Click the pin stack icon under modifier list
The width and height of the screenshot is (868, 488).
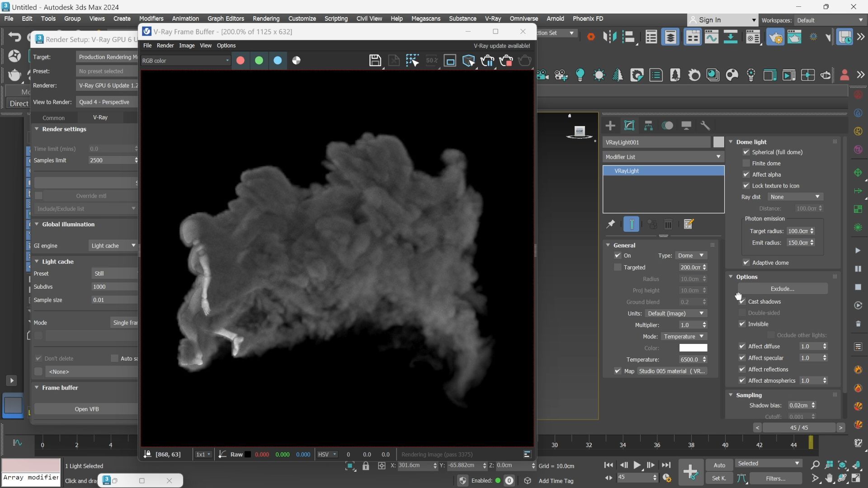(x=610, y=224)
